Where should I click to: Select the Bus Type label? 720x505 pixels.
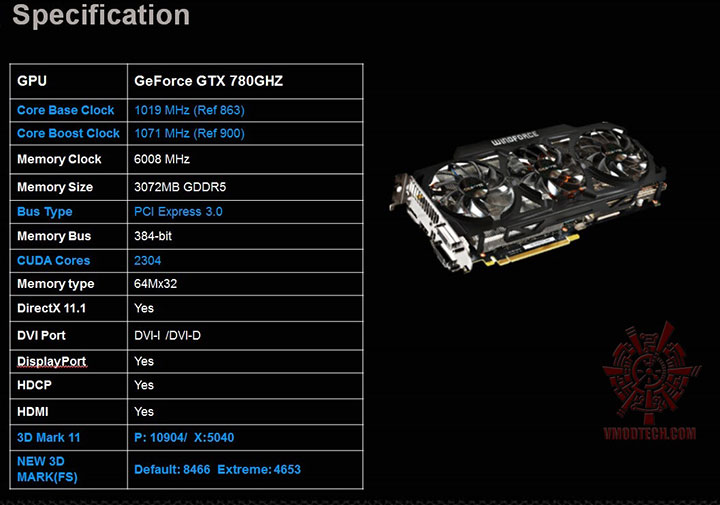(45, 212)
